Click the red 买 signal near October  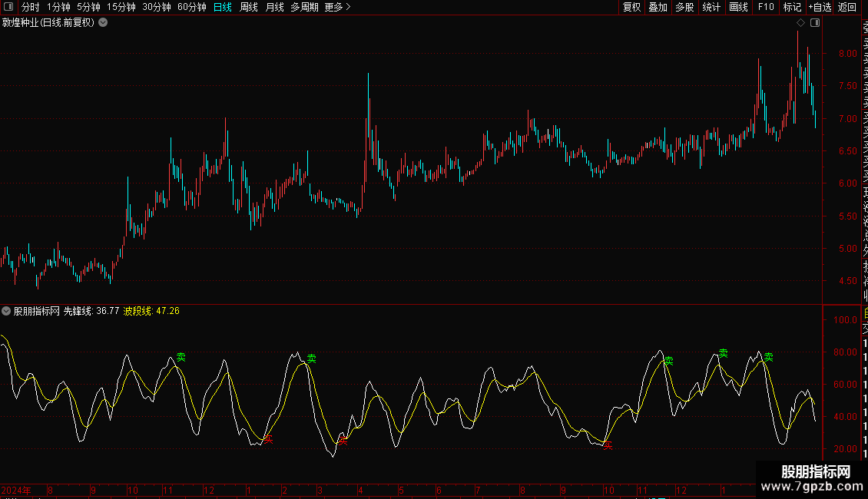608,445
